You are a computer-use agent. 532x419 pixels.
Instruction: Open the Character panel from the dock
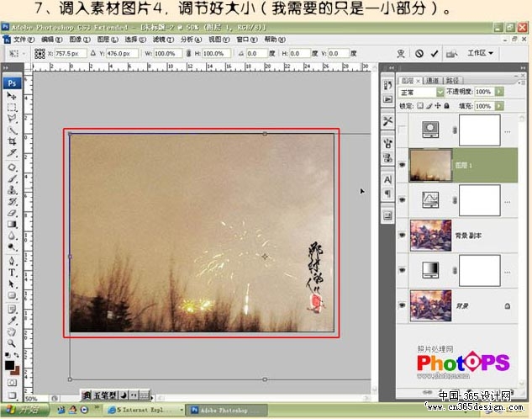pos(387,179)
